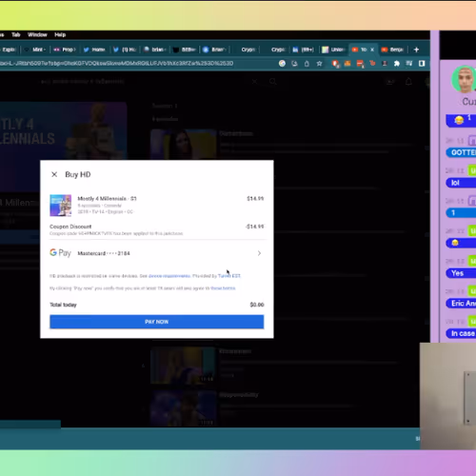Screen dimensions: 476x476
Task: Open the Help menu
Action: tap(60, 34)
